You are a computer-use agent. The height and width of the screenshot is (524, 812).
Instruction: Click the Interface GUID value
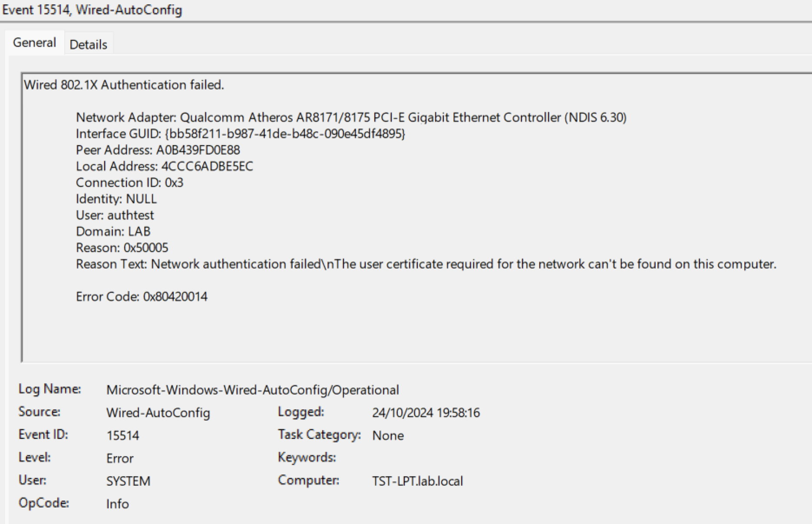point(285,134)
